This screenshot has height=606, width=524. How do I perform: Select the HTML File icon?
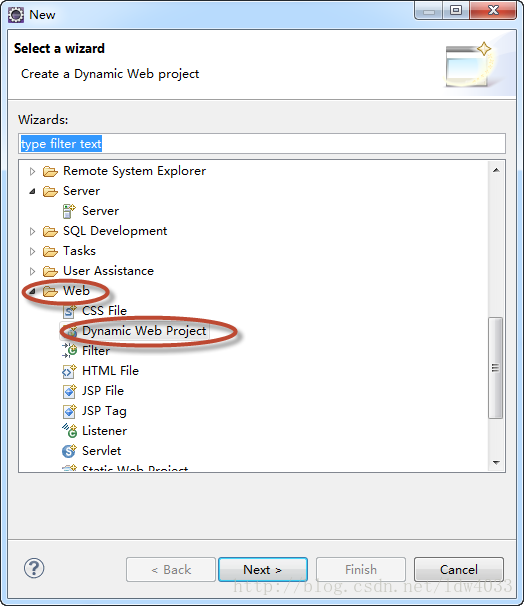[x=69, y=371]
